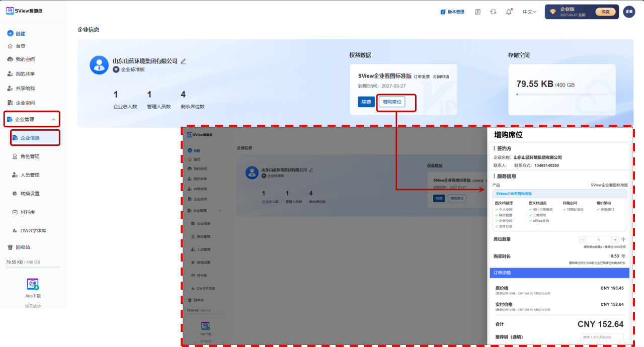The image size is (644, 347).
Task: Decrease seat count with the minus button
Action: click(x=583, y=240)
